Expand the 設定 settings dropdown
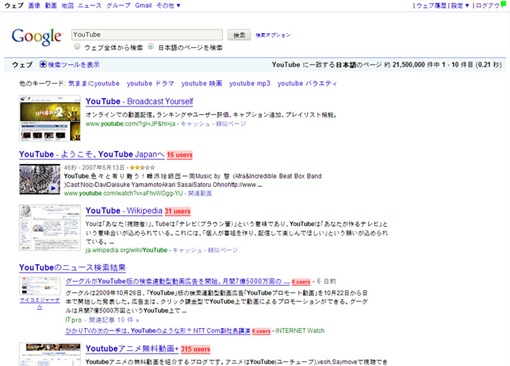510x366 pixels. pyautogui.click(x=460, y=6)
